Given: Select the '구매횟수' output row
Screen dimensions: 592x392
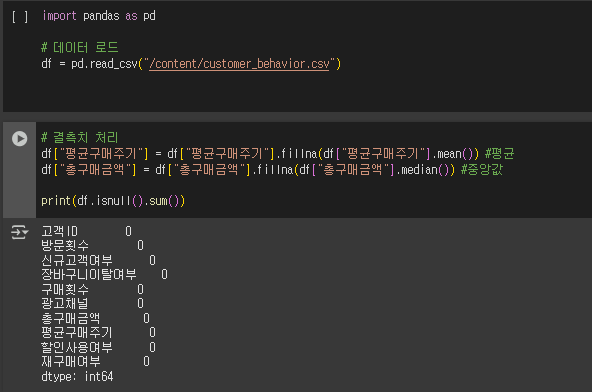Looking at the screenshot, I should coord(92,289).
